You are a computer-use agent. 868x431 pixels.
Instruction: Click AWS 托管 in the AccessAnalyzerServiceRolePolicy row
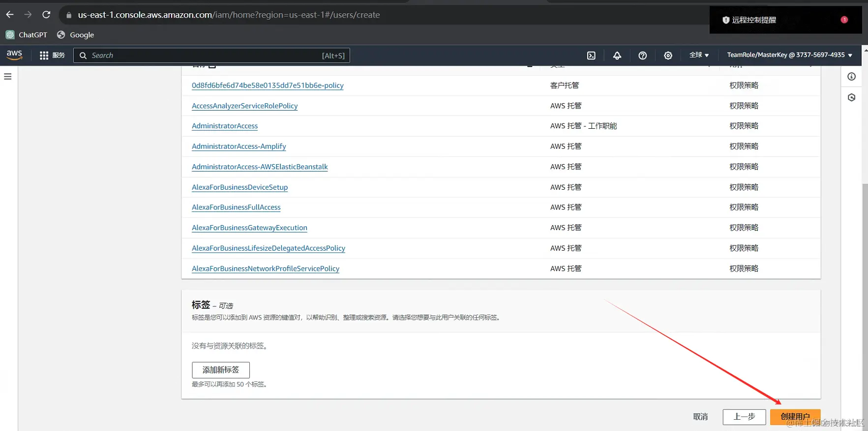(566, 106)
